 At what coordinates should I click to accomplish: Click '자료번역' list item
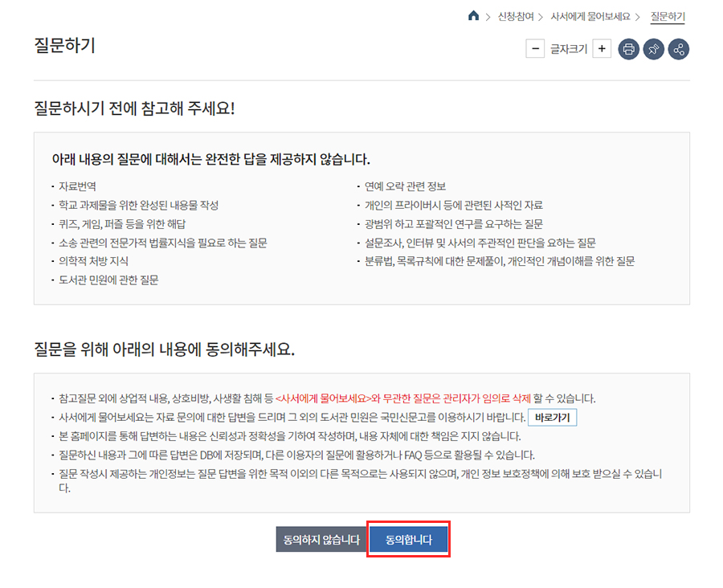[x=77, y=186]
